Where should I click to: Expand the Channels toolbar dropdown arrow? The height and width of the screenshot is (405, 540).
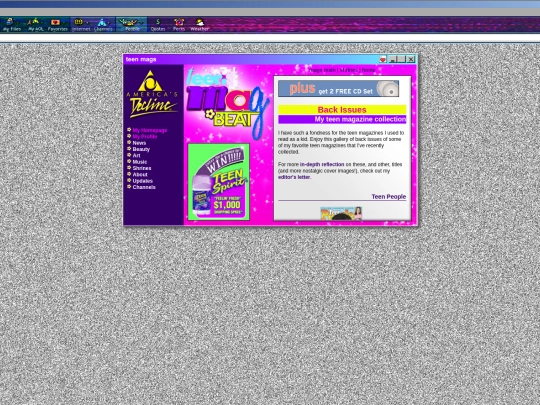tap(109, 23)
